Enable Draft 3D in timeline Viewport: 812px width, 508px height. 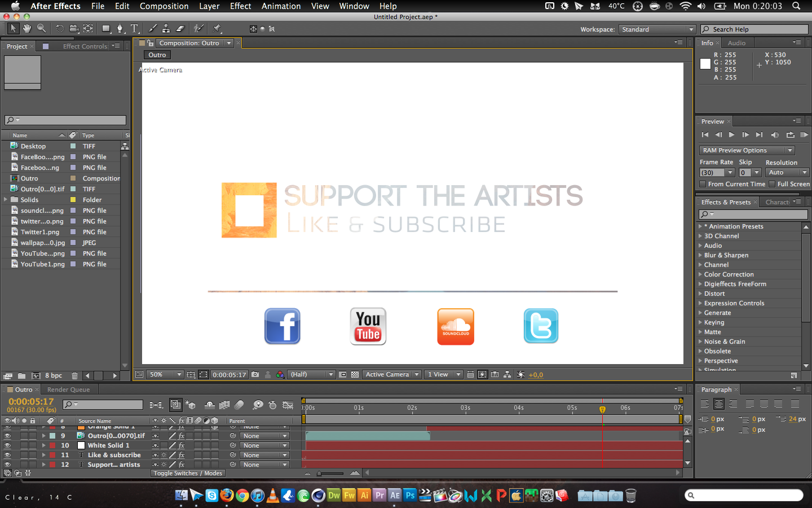191,405
